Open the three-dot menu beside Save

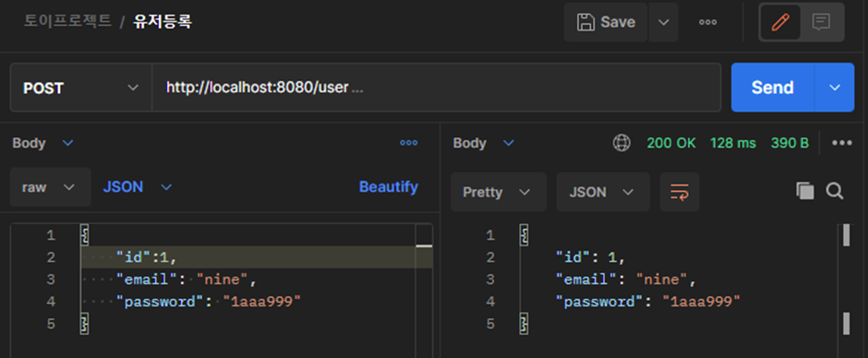tap(707, 22)
